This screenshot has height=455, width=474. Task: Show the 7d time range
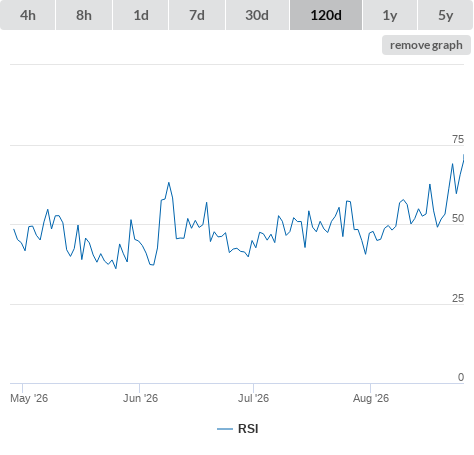[x=197, y=15]
